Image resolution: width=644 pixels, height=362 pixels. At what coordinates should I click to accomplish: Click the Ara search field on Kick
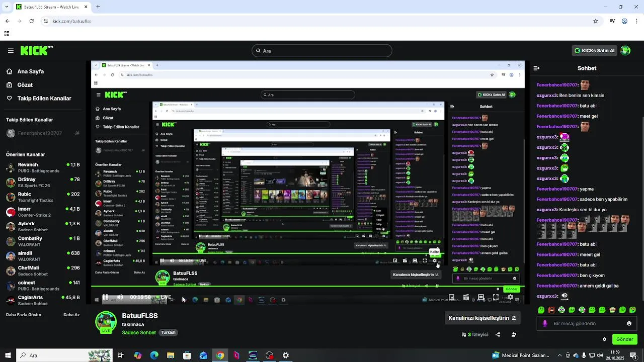pyautogui.click(x=321, y=51)
